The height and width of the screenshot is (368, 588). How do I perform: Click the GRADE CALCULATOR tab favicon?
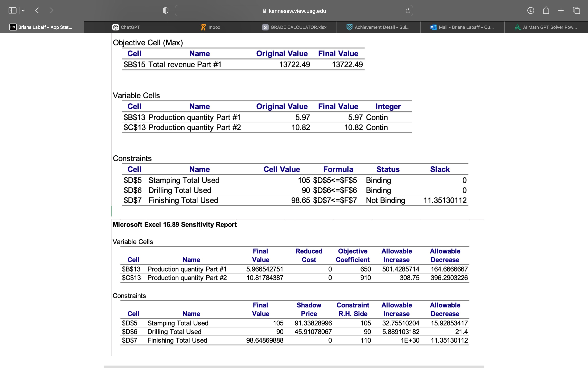pos(265,27)
